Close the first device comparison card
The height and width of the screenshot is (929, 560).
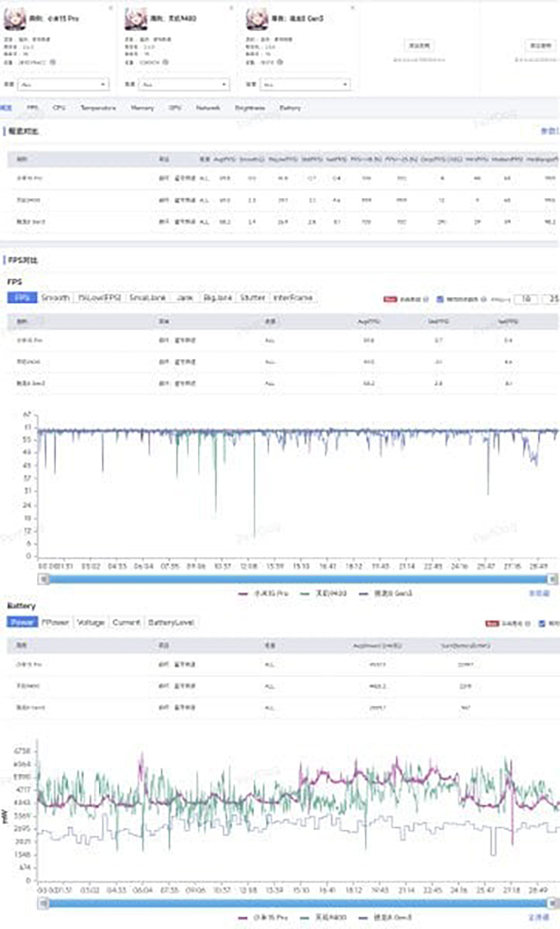pos(111,8)
